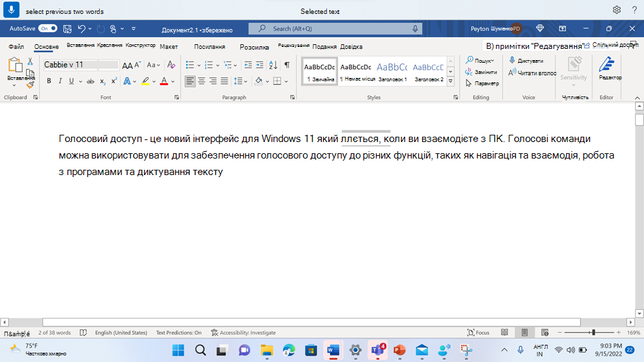Apply the Заголовок 2 style

pyautogui.click(x=429, y=71)
